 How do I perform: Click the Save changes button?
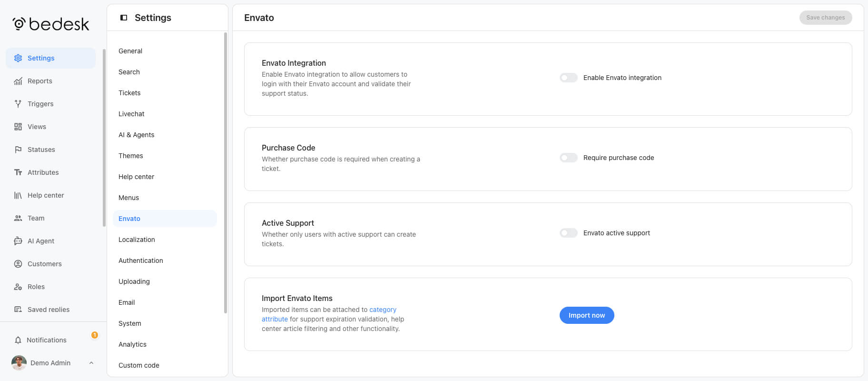(826, 18)
